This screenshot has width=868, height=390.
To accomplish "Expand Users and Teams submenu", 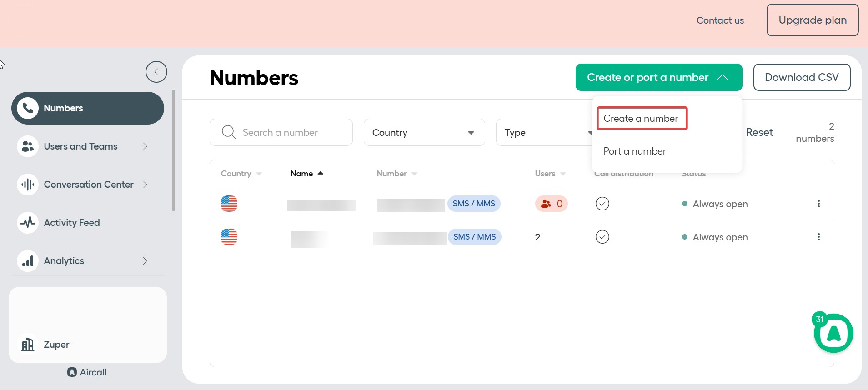I will [x=145, y=146].
